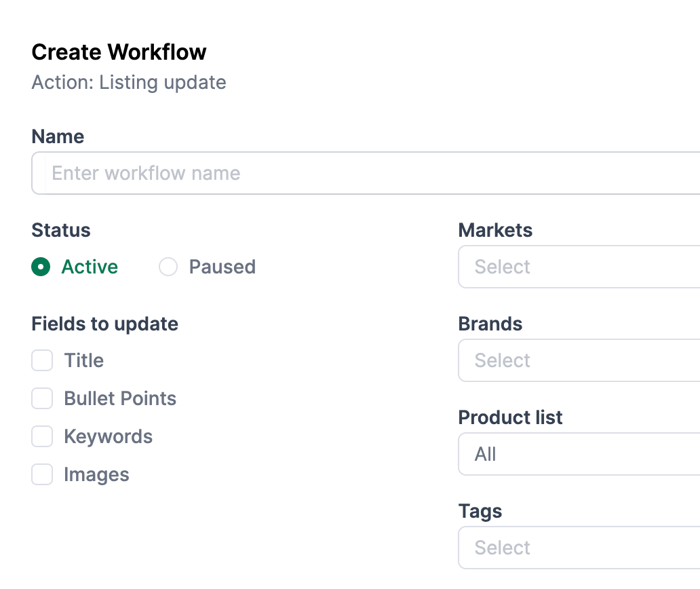Toggle the Images checkbox

(x=42, y=474)
